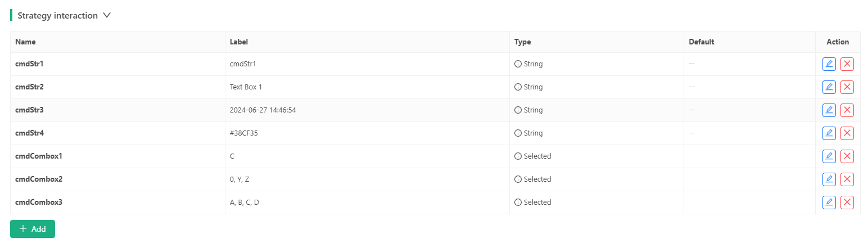Click the info icon on cmdCombox1 Selected type

click(x=518, y=156)
